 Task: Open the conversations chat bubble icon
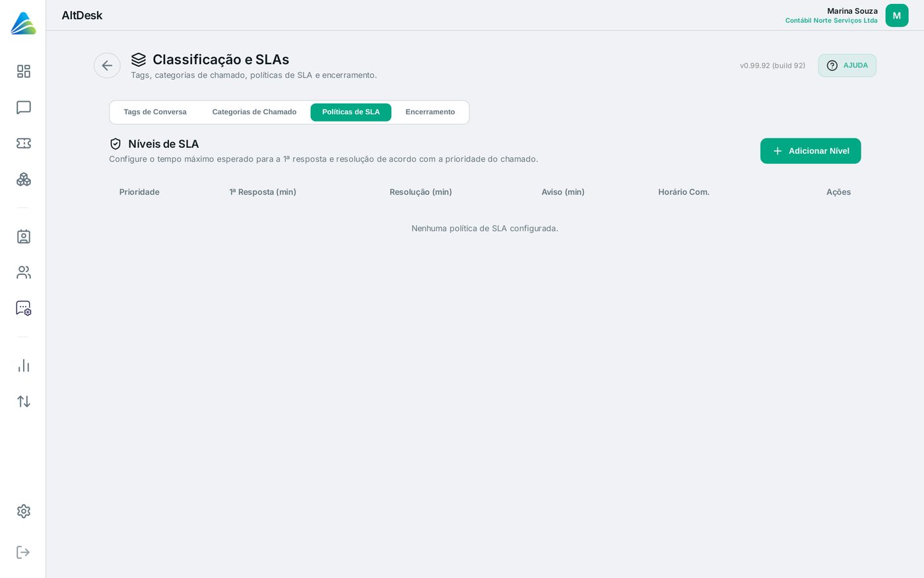click(x=24, y=108)
